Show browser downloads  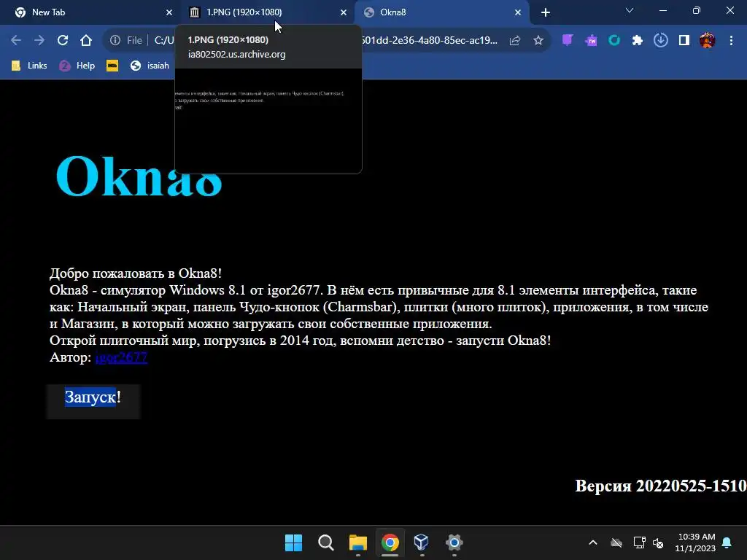tap(661, 41)
